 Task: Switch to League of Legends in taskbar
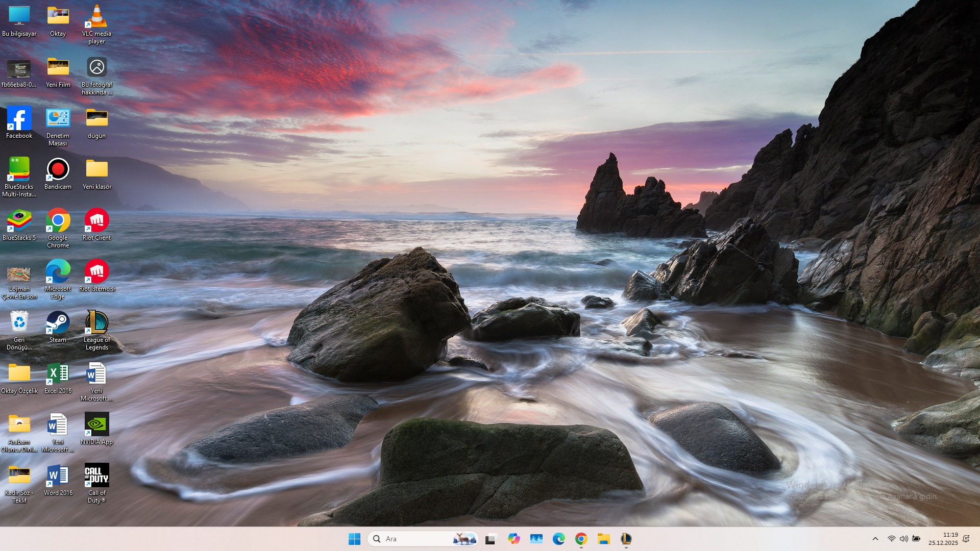[626, 539]
